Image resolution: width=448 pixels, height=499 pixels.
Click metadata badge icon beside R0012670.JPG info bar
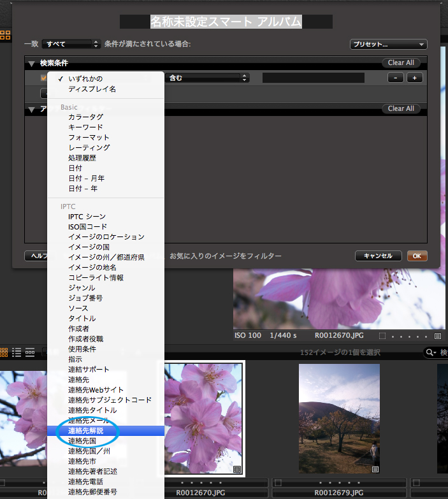click(438, 335)
